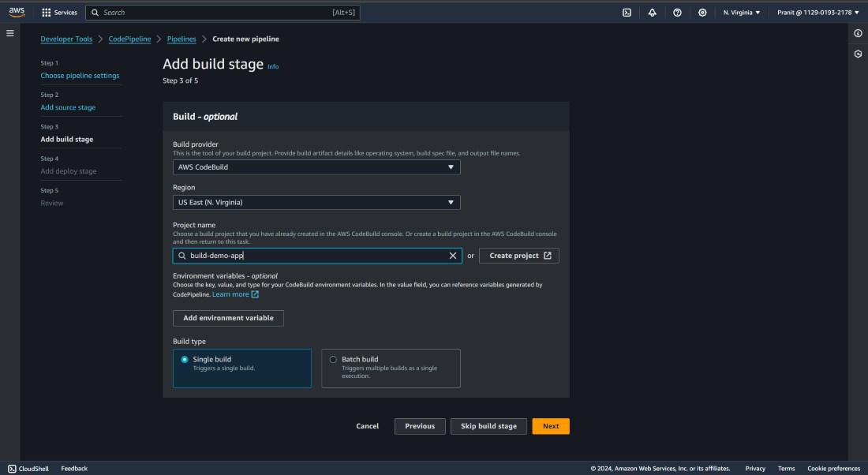Open the Feedback link in footer

74,469
